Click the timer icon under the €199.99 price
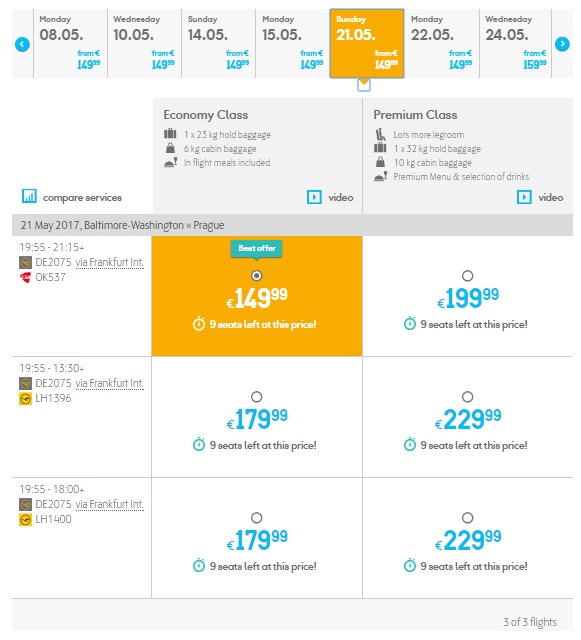581x640 pixels. [x=410, y=324]
